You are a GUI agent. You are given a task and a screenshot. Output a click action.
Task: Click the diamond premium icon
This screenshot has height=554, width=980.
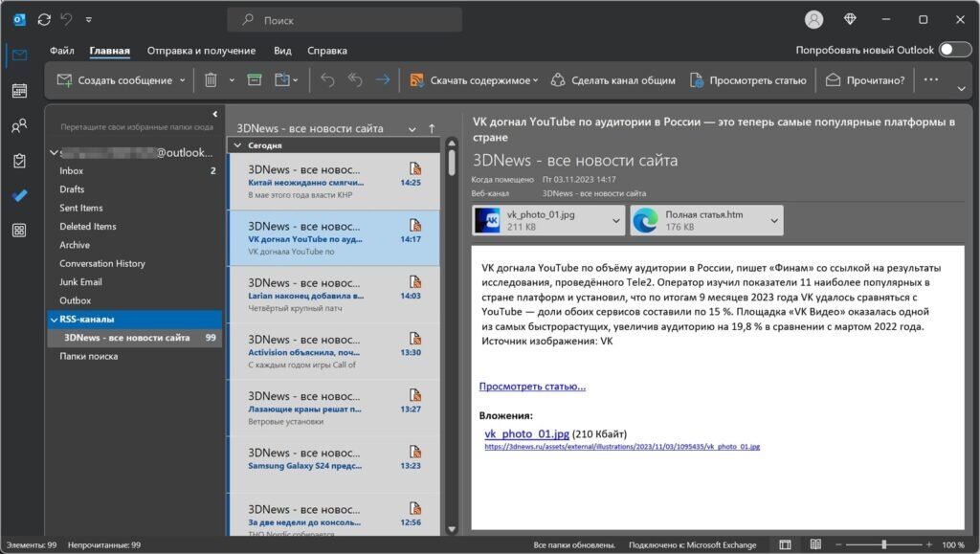point(850,19)
